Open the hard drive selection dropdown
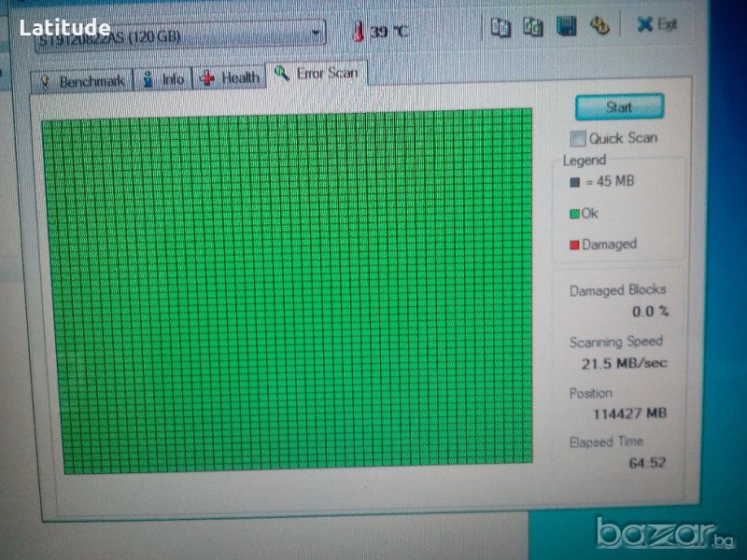Viewport: 747px width, 560px height. pos(317,35)
